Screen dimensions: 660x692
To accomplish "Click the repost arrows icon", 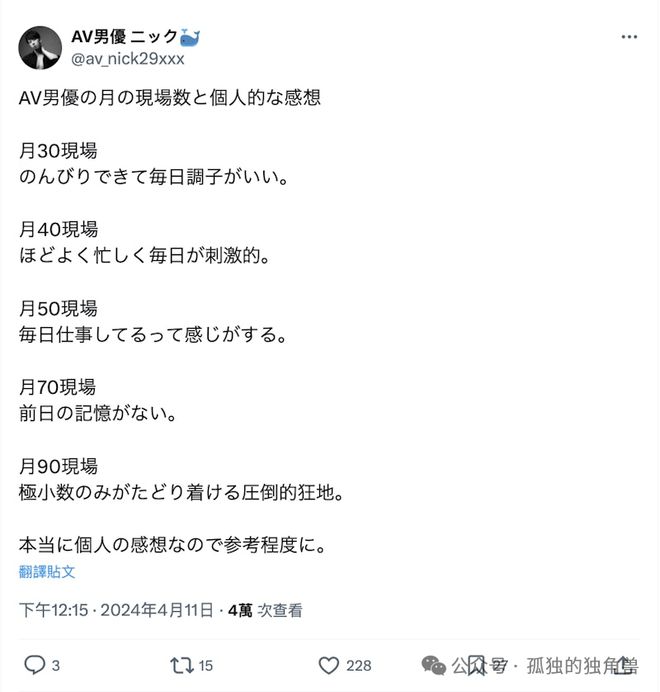I will pos(181,665).
